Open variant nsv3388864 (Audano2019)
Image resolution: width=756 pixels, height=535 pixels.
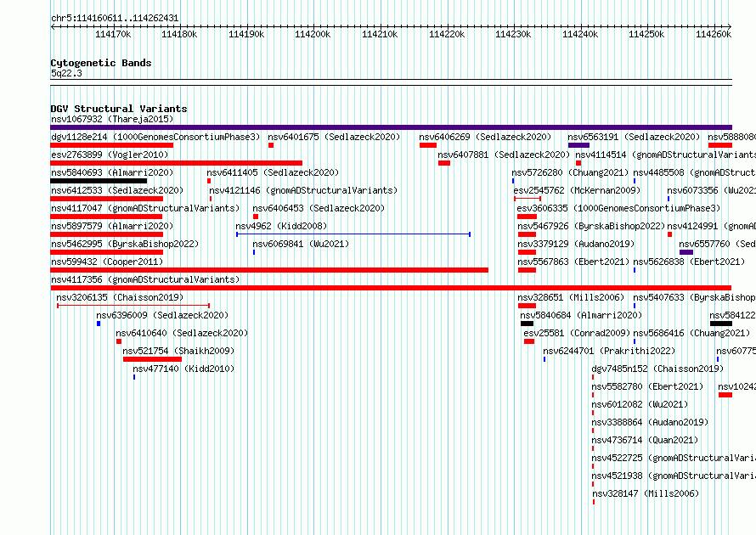[x=651, y=422]
